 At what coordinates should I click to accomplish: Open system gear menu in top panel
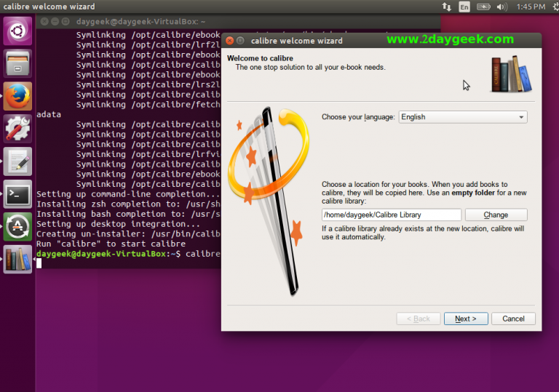(x=556, y=7)
